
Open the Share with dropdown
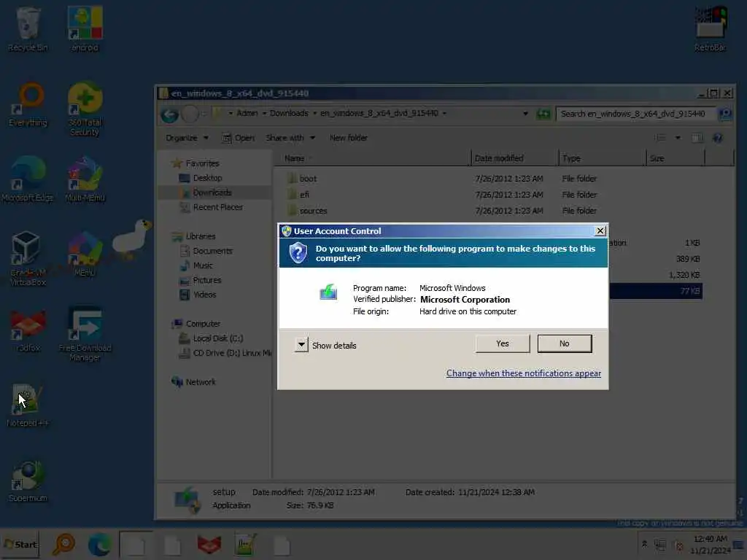coord(290,138)
